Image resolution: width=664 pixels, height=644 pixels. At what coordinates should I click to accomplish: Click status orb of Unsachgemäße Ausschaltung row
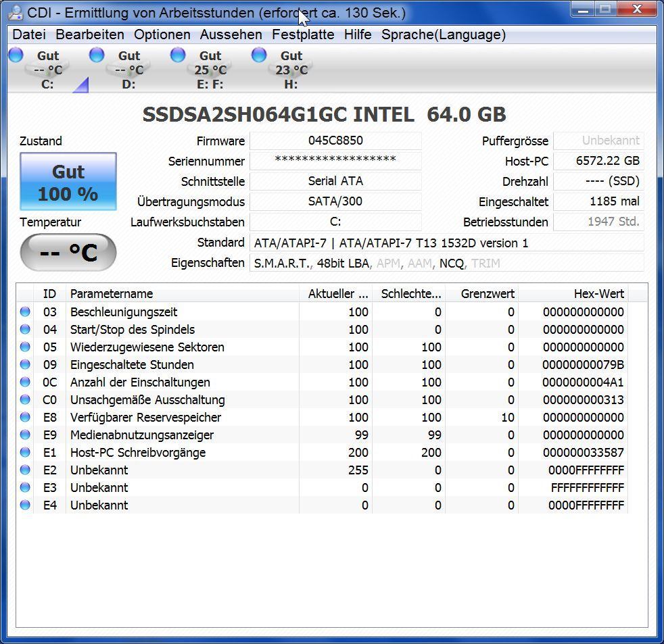25,399
